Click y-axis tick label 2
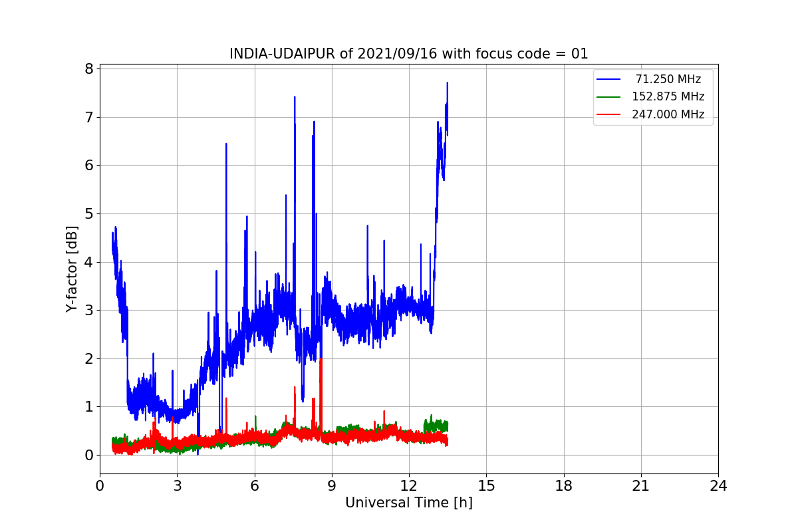 coord(88,358)
